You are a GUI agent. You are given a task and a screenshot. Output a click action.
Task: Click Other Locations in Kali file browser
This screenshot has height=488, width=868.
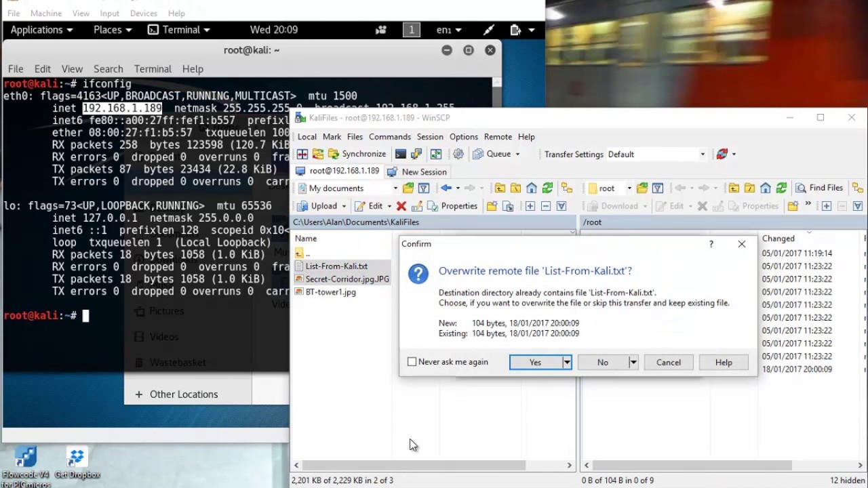tap(184, 394)
